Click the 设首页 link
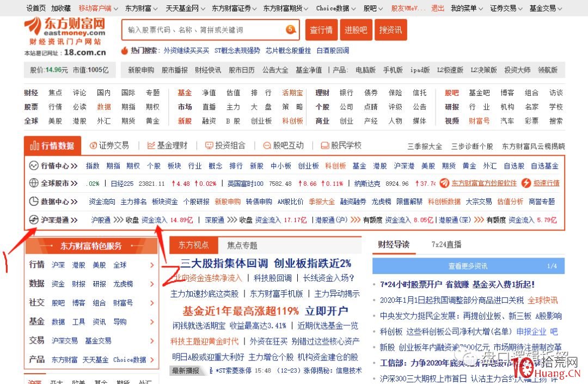Image resolution: width=588 pixels, height=384 pixels. (36, 8)
